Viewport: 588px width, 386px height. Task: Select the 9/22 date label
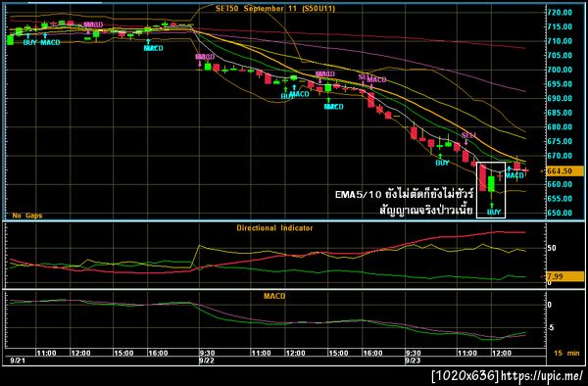[x=207, y=362]
